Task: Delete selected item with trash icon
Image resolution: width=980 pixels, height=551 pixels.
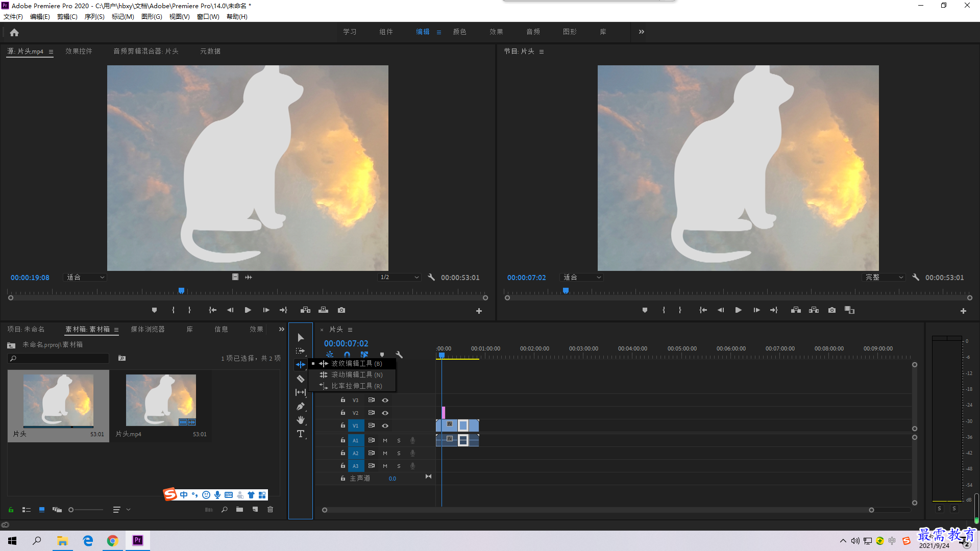Action: click(x=271, y=509)
